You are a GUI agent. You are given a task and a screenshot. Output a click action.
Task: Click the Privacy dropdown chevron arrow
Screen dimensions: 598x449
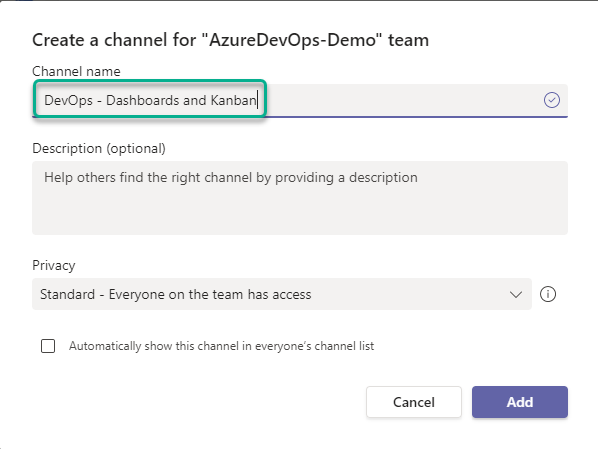(516, 295)
